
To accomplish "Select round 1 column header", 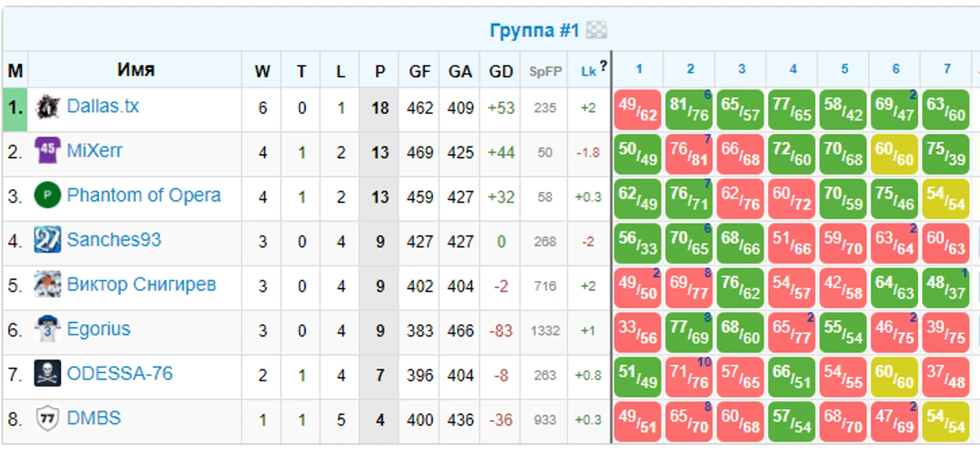I will (x=638, y=69).
